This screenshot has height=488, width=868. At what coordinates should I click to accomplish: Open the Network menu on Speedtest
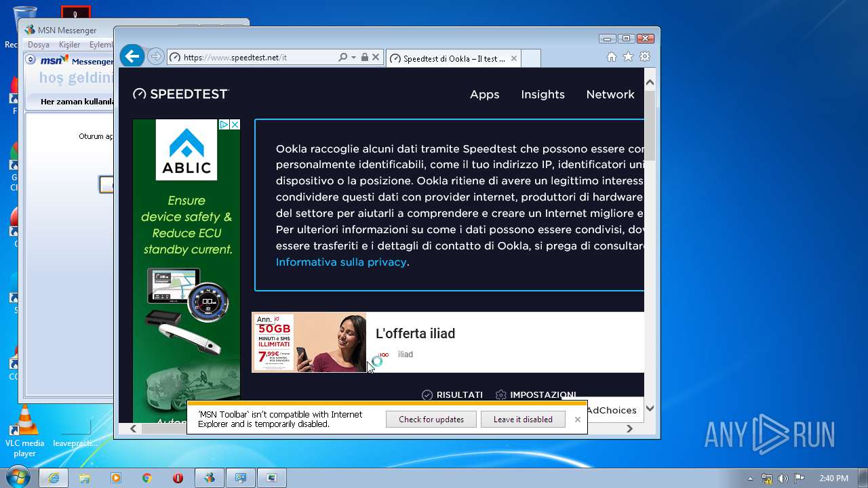610,94
